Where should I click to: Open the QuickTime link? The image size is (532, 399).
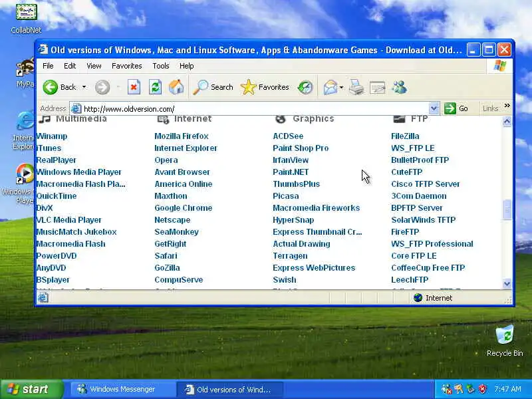(57, 196)
